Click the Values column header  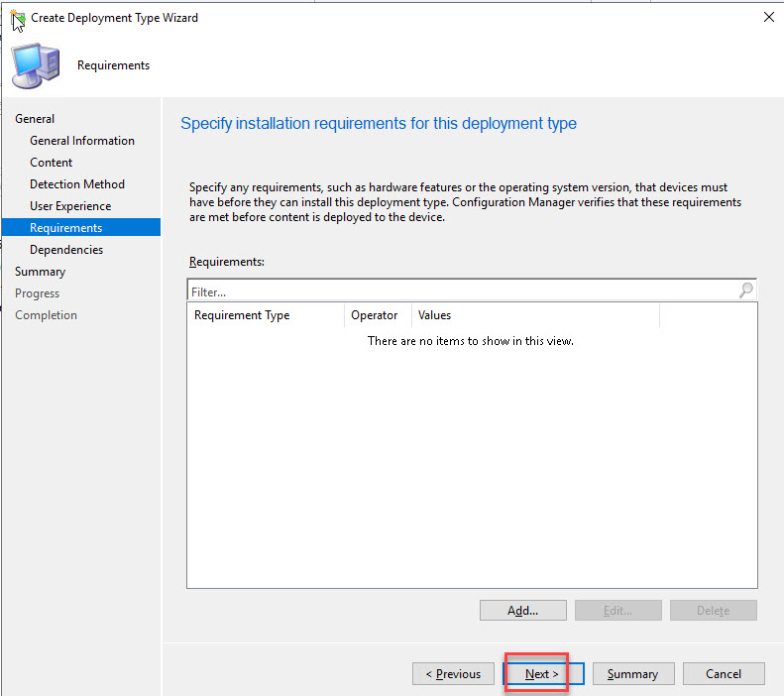[x=435, y=315]
